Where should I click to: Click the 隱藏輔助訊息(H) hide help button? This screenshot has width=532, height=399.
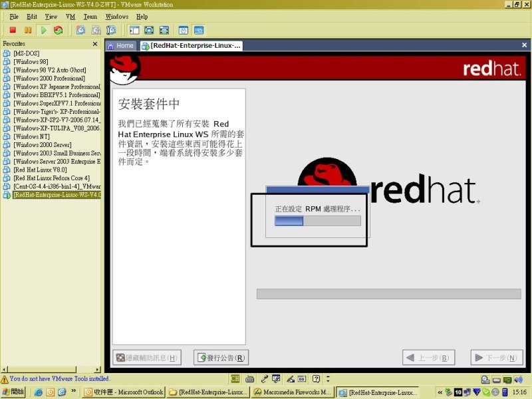click(x=147, y=358)
